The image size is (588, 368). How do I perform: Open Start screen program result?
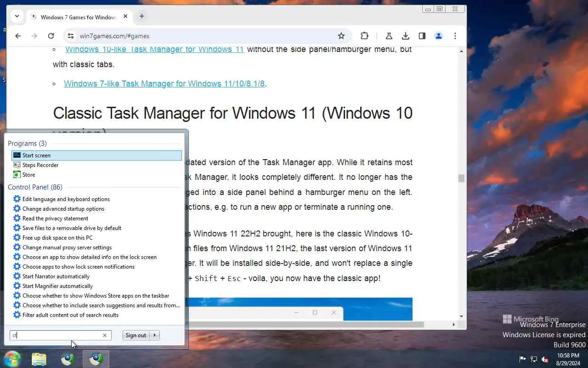tap(96, 155)
